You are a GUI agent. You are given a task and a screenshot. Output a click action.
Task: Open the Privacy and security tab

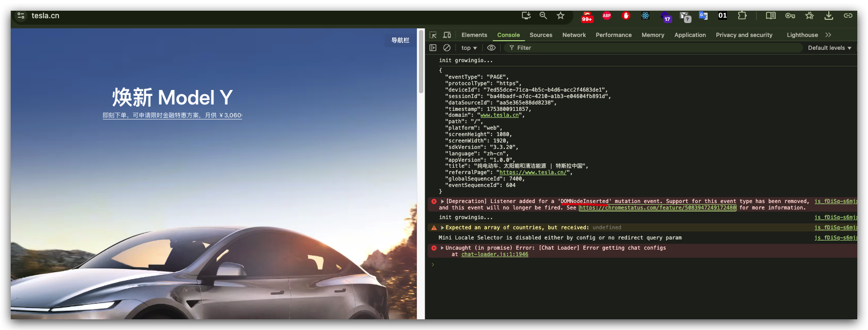click(744, 35)
